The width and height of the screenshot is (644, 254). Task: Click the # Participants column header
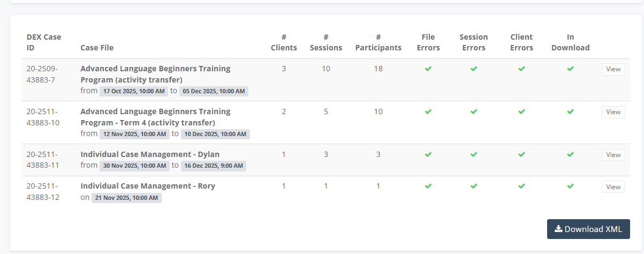(x=378, y=42)
